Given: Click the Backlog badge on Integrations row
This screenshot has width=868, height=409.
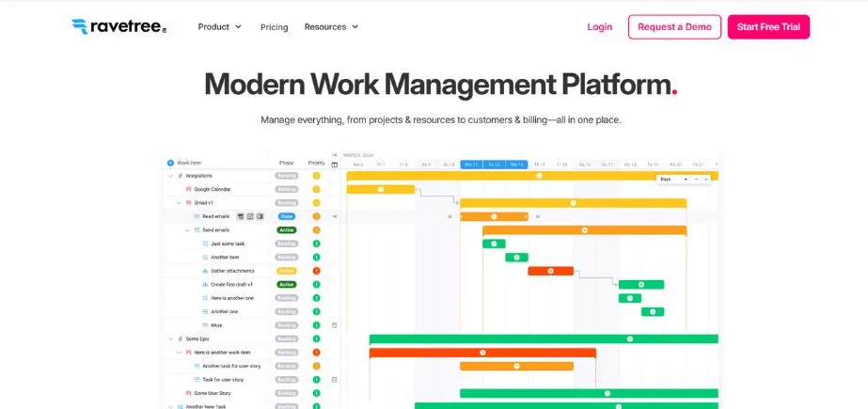Looking at the screenshot, I should [x=287, y=176].
